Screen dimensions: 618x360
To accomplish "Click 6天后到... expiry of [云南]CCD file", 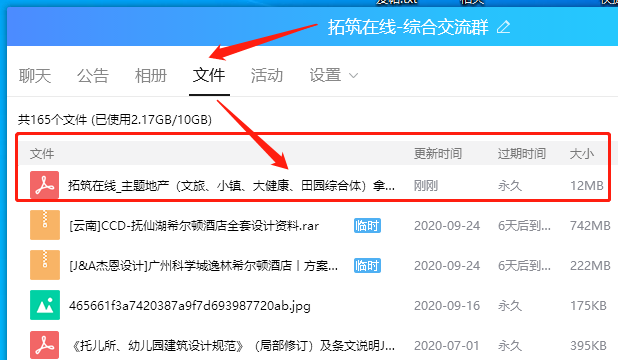I will (x=524, y=226).
